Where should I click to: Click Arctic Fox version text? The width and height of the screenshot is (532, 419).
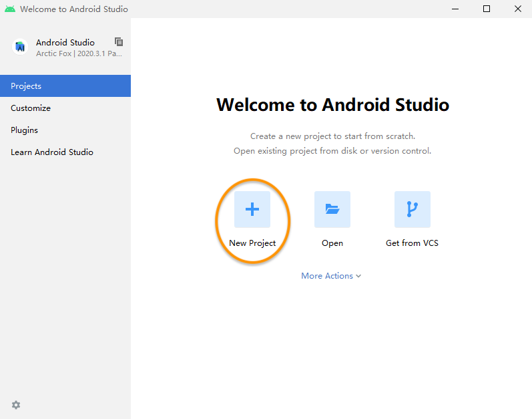(x=79, y=53)
